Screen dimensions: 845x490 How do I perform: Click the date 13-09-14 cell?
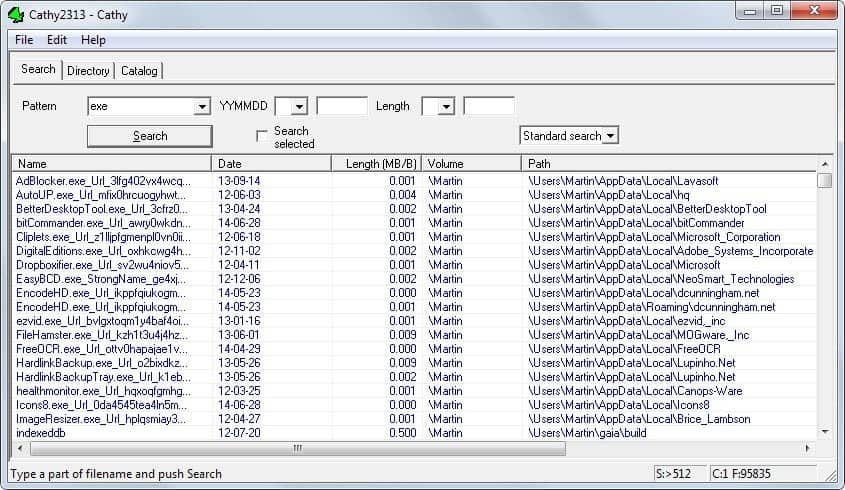(239, 181)
